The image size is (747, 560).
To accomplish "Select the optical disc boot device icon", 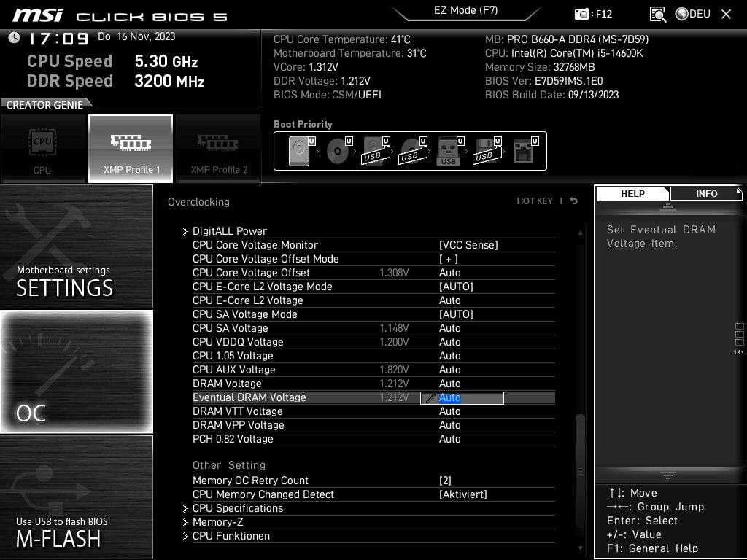I will (x=338, y=150).
